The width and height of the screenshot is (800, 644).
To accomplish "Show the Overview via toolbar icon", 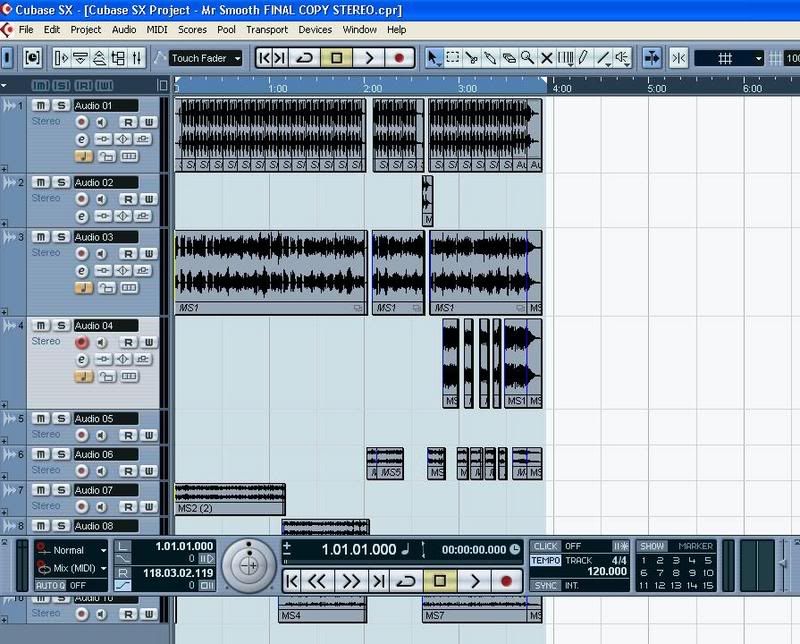I will [x=99, y=58].
